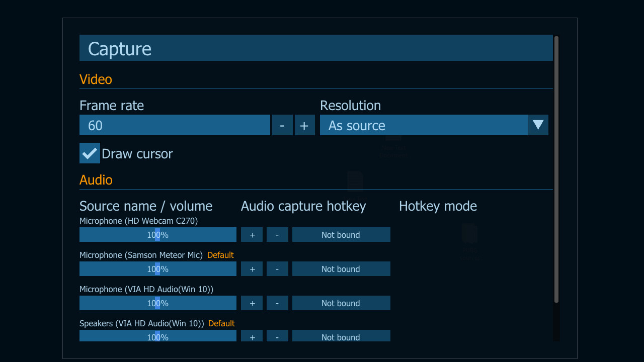Add hotkey for VIA HD Audio microphone
644x362 pixels.
tap(252, 303)
